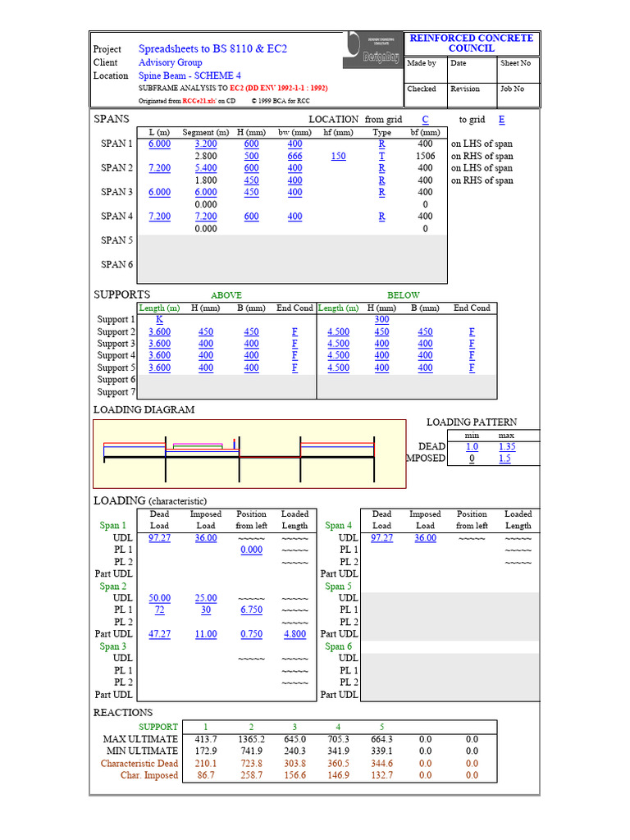Select Support 2 below length 4.500
Viewport: 630px width, 840px height.
[338, 331]
